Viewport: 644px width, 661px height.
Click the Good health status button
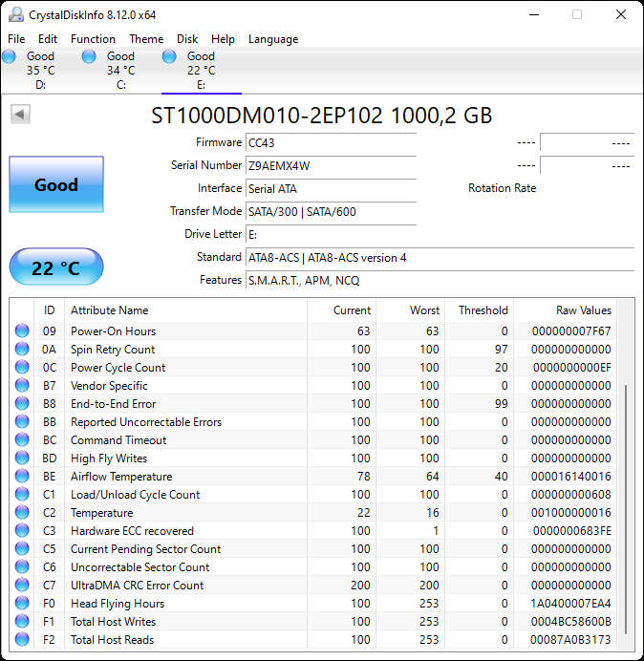click(56, 184)
